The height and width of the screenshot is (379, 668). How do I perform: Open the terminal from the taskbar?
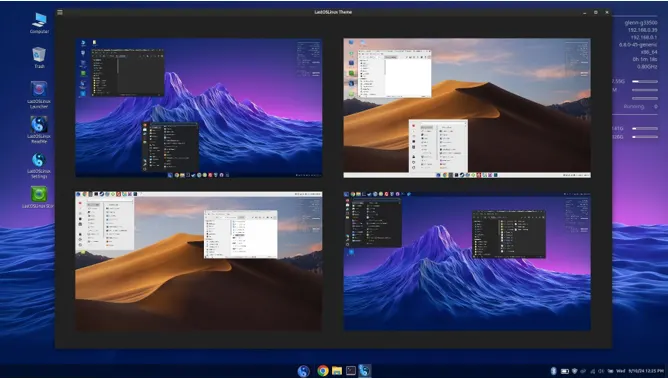[351, 370]
